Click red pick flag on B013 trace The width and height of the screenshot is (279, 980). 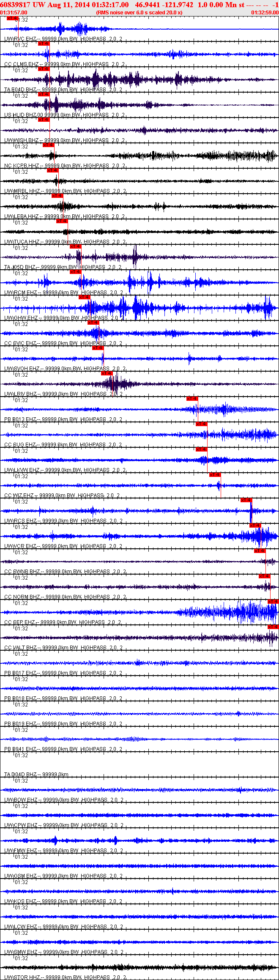click(x=192, y=399)
